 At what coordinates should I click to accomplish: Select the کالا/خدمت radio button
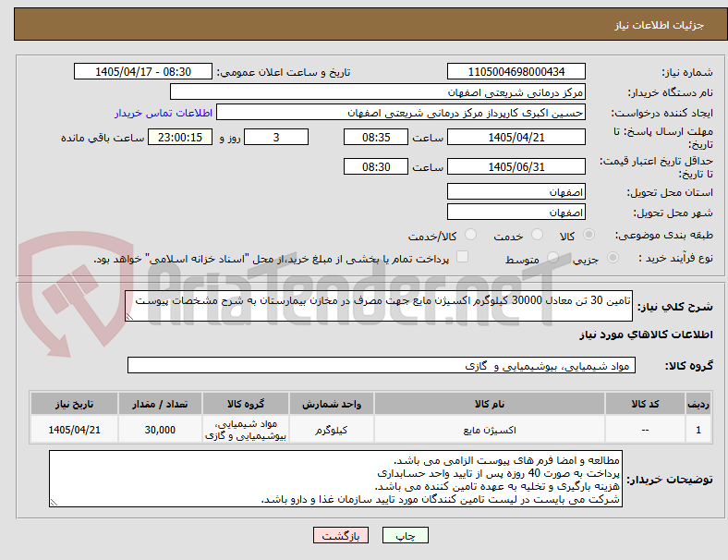tap(470, 235)
